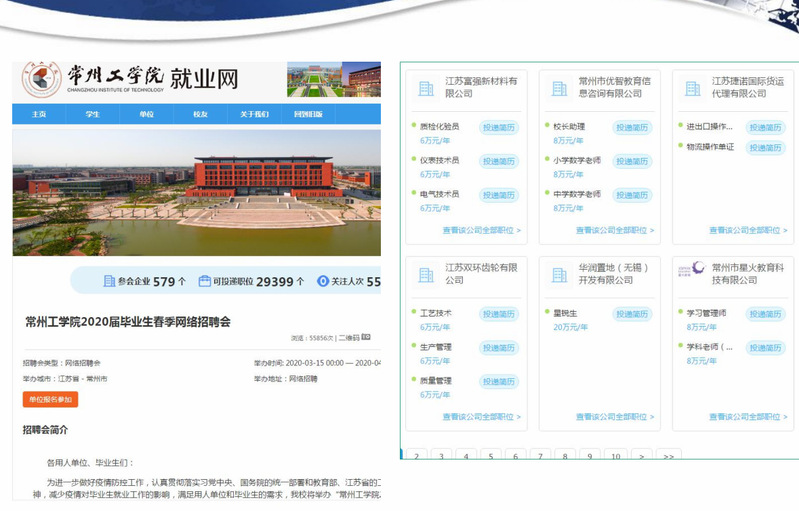Screen dimensions: 799x511
Task: View all positions of 江苏富强新材料有限公司
Action: pyautogui.click(x=482, y=230)
